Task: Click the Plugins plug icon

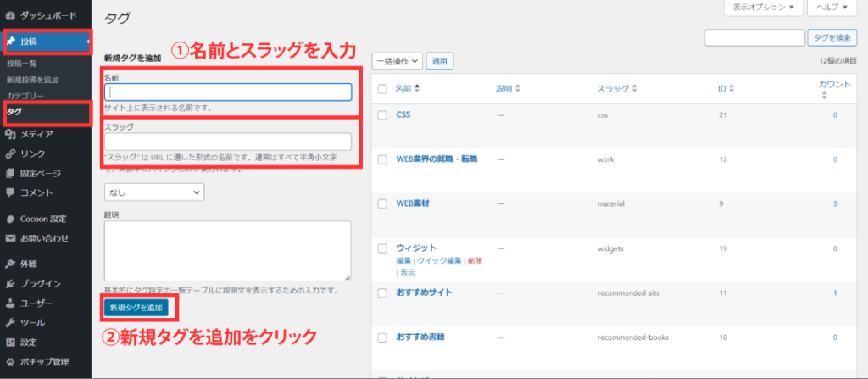Action: pyautogui.click(x=10, y=283)
